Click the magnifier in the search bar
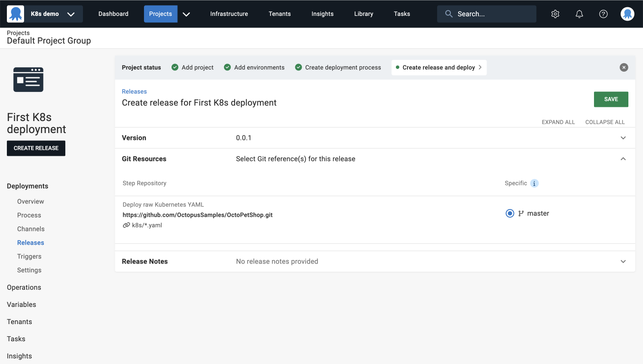 point(449,14)
